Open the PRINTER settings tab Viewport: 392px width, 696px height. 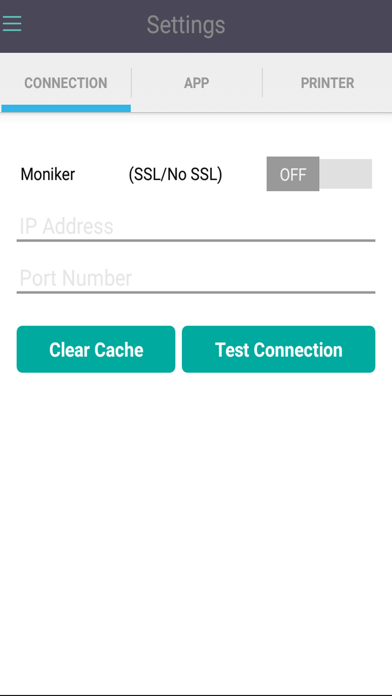click(327, 83)
